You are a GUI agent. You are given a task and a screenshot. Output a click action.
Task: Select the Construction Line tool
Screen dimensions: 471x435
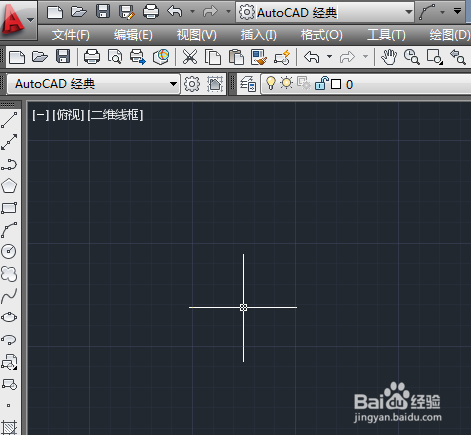pos(9,142)
